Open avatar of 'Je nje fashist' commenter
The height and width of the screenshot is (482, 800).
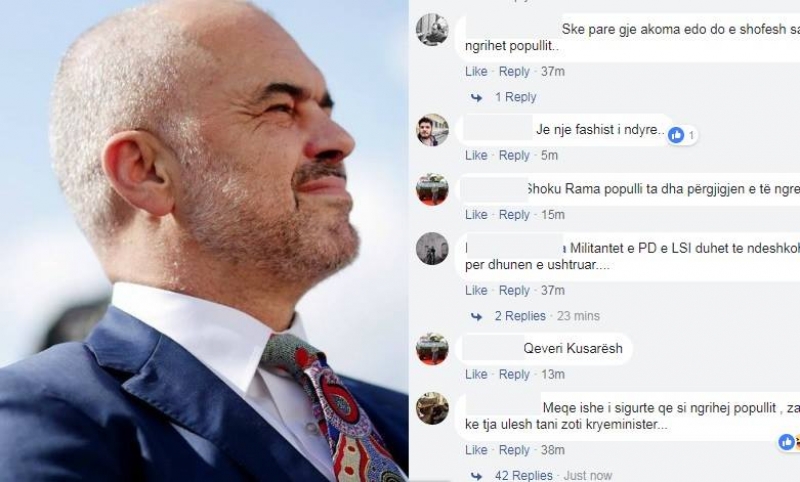click(432, 130)
